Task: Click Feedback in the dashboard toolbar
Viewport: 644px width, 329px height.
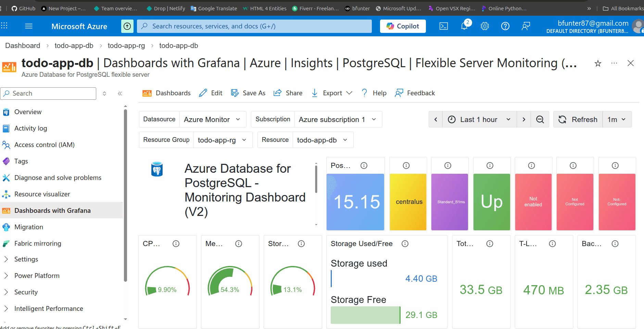Action: tap(415, 93)
